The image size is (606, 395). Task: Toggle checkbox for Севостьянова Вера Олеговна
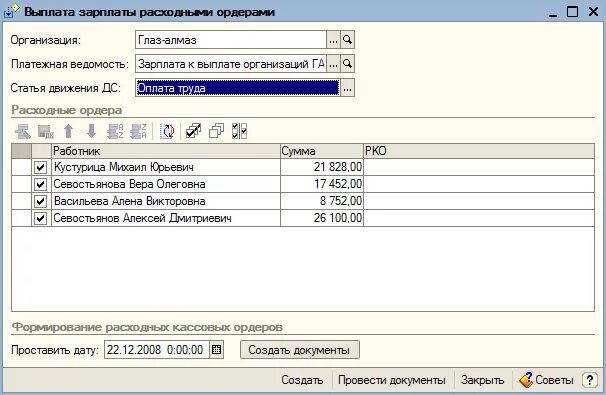(x=41, y=184)
